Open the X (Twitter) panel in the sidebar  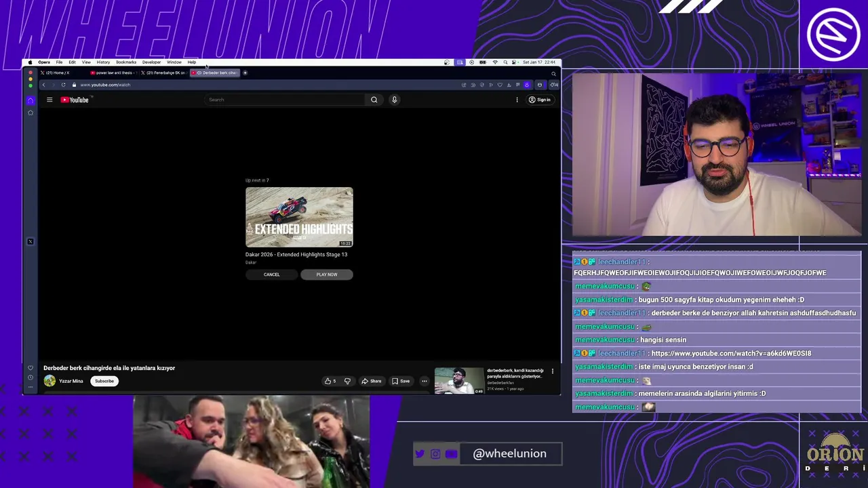pyautogui.click(x=30, y=241)
